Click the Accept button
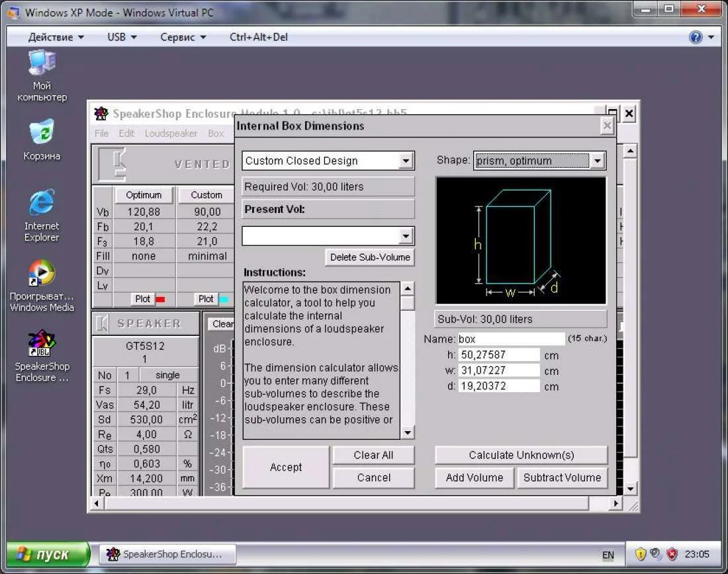Image resolution: width=728 pixels, height=574 pixels. coord(286,467)
